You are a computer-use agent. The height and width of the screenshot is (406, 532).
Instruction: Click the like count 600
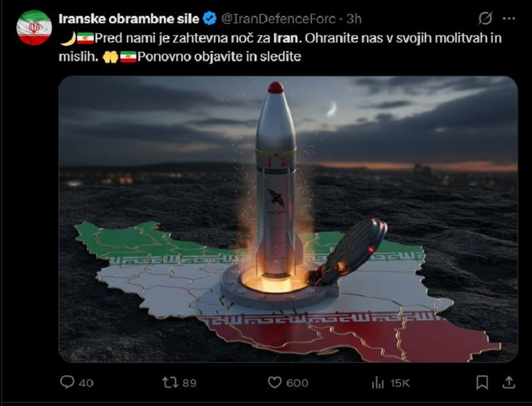297,383
